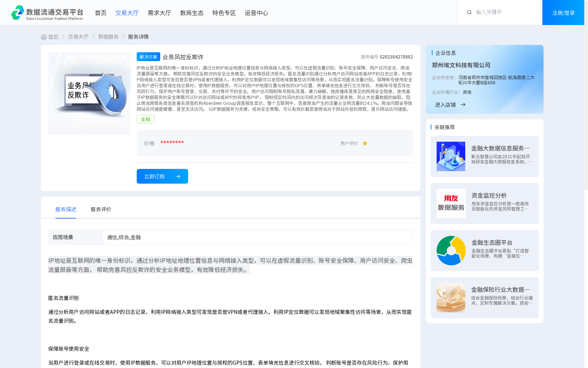Click 金融生态圈平台 title

click(492, 243)
